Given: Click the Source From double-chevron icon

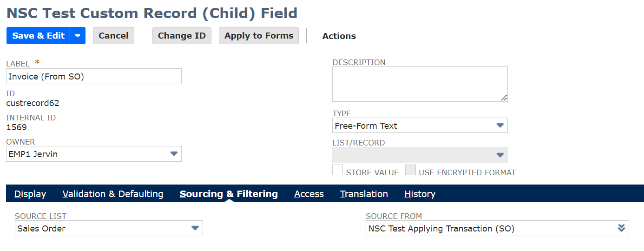Looking at the screenshot, I should 621,228.
